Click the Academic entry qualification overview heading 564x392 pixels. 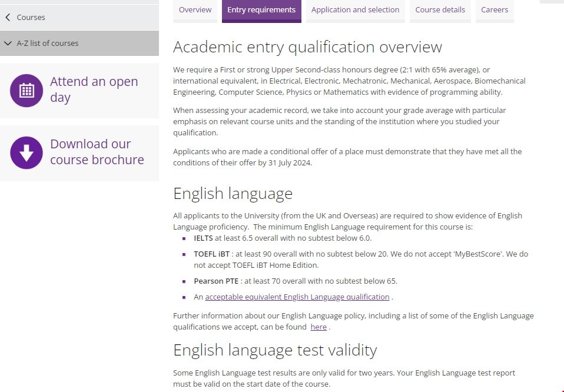tap(308, 46)
